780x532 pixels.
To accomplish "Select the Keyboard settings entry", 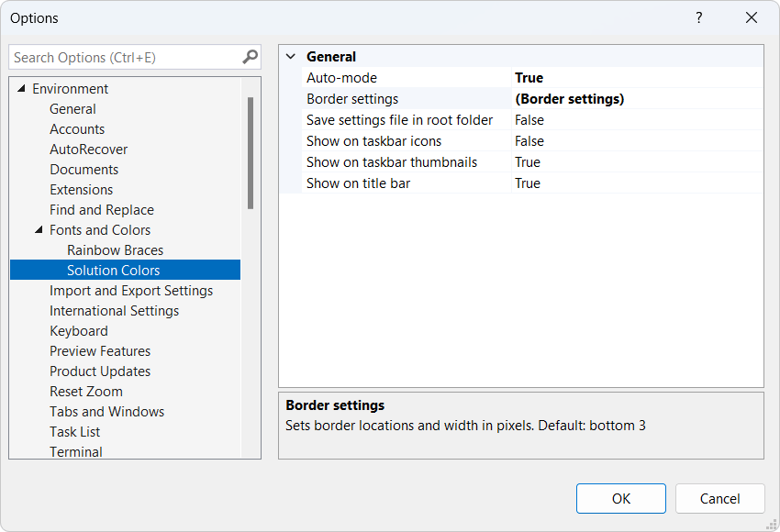I will (79, 330).
